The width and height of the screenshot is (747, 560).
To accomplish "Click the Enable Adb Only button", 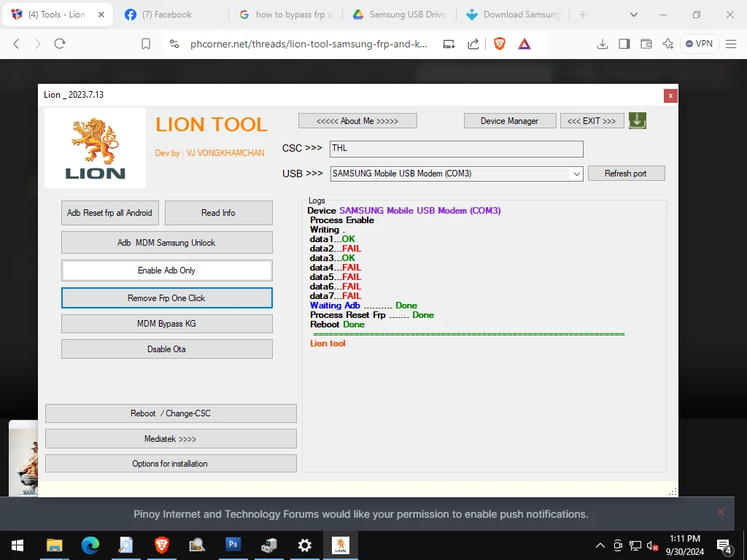I will 167,271.
